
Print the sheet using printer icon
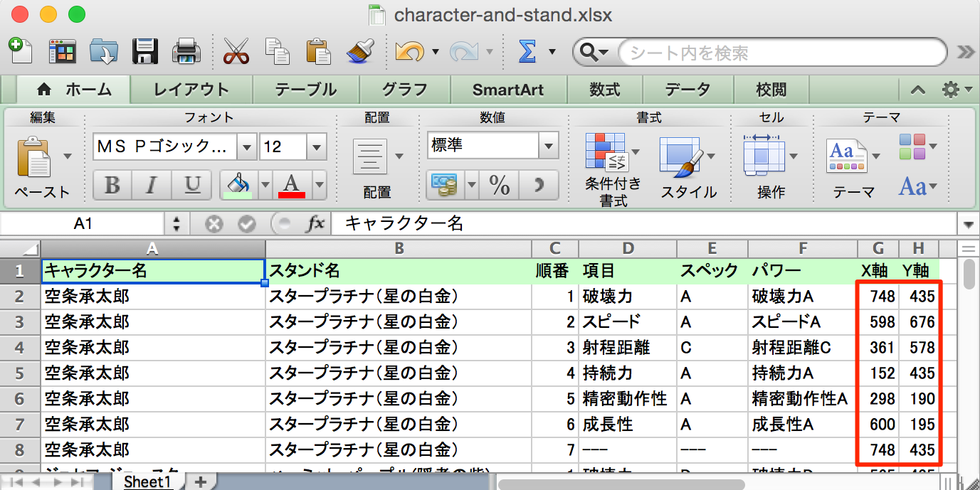click(187, 51)
